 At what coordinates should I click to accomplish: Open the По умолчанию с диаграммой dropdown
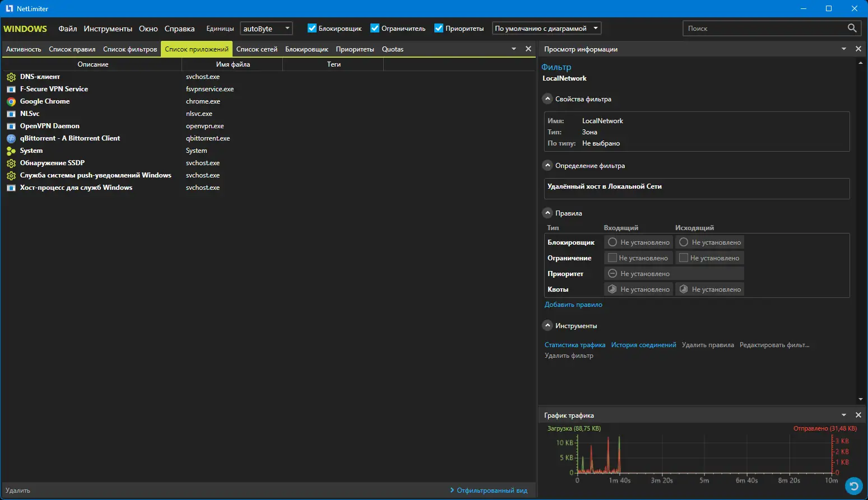(x=546, y=29)
